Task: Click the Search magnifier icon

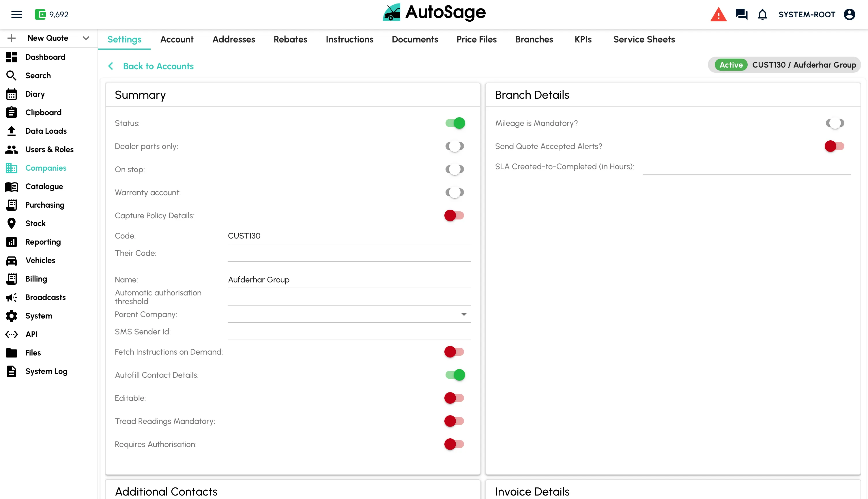Action: pyautogui.click(x=11, y=75)
